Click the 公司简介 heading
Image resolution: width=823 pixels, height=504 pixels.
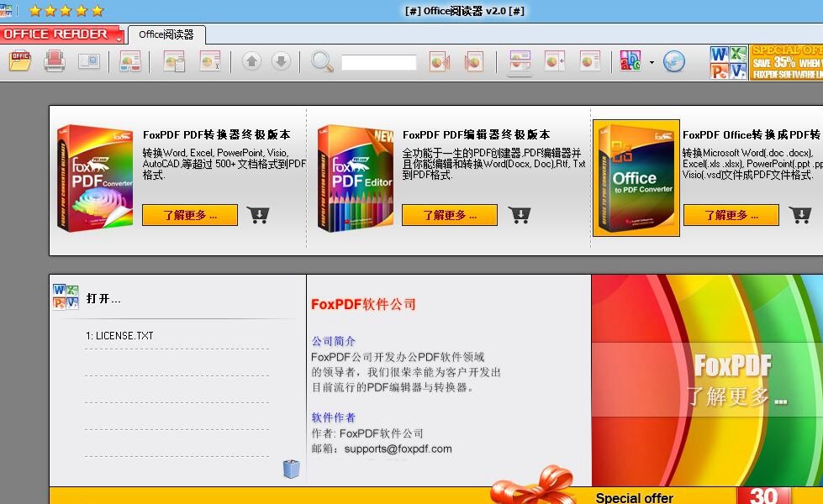tap(333, 341)
